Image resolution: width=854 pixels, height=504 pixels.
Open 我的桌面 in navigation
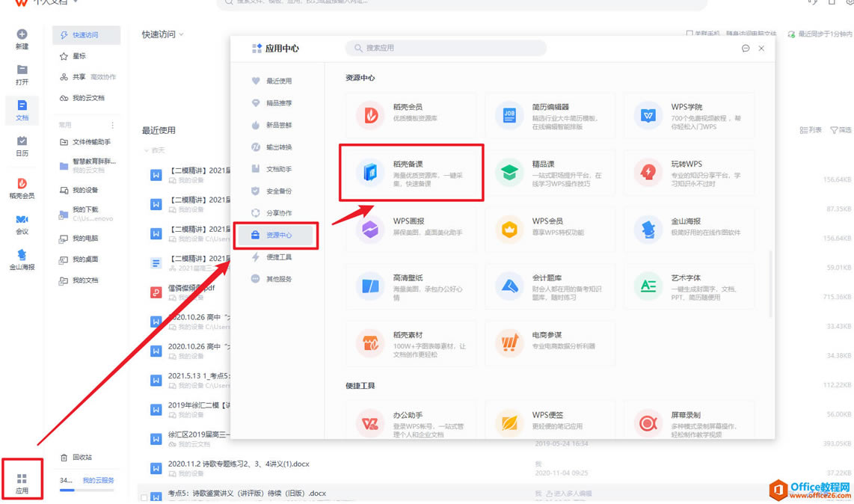(86, 259)
